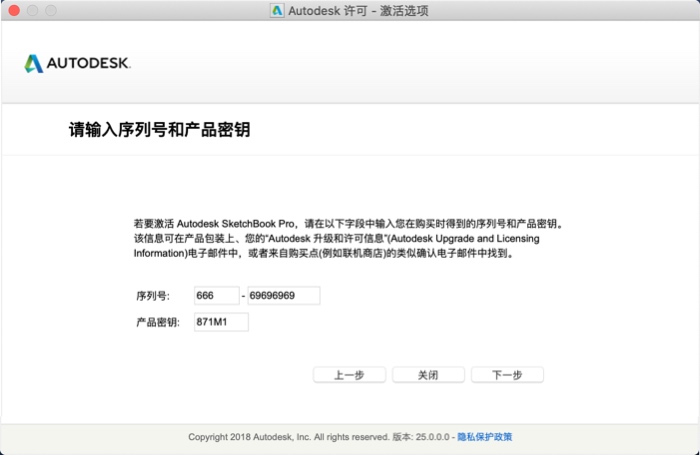Maximize the window using the green button
The height and width of the screenshot is (455, 700).
pos(52,10)
